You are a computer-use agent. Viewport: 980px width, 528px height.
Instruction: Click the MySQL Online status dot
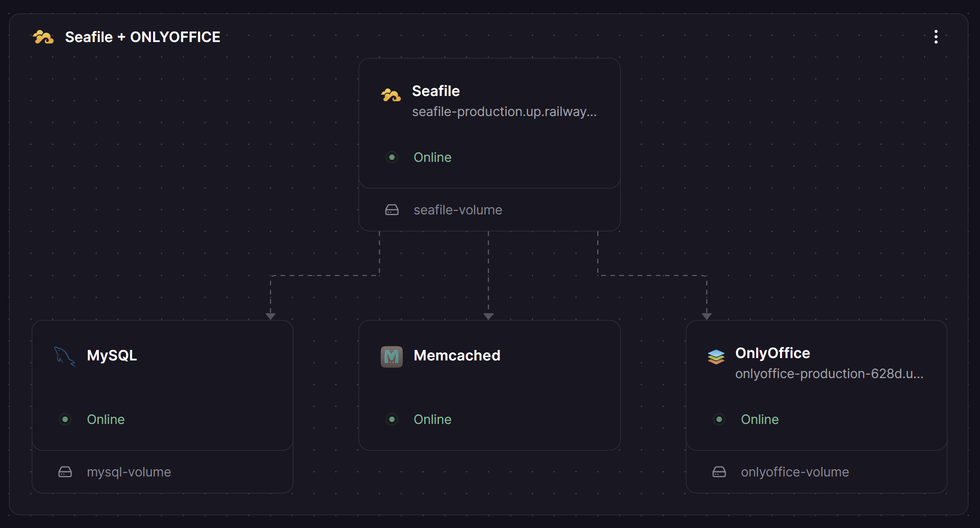click(65, 419)
